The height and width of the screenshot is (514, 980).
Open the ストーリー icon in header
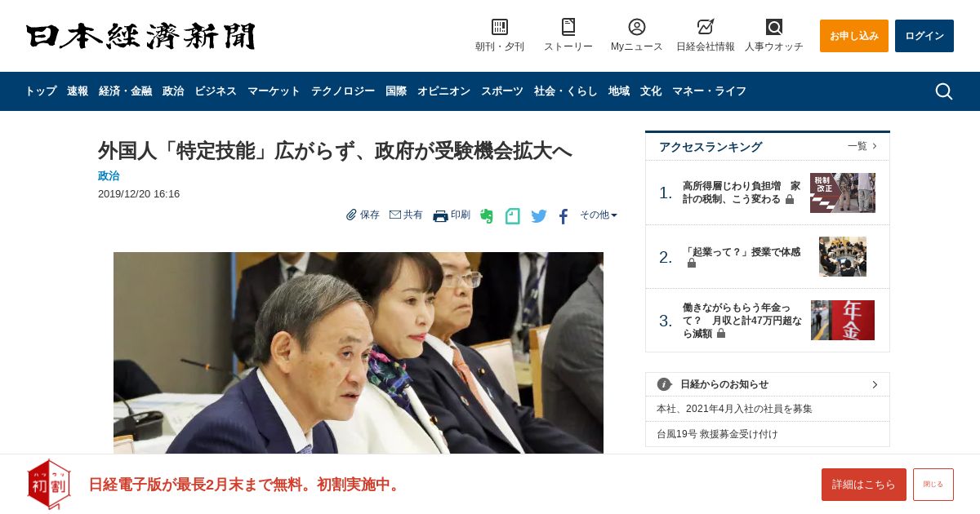click(x=568, y=27)
